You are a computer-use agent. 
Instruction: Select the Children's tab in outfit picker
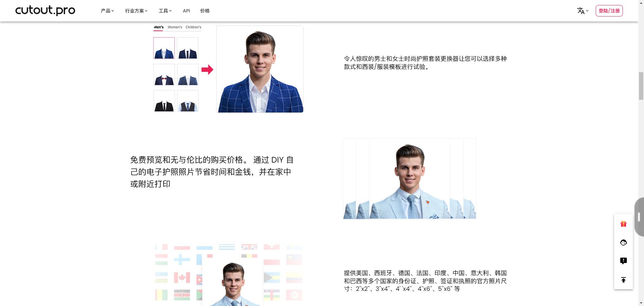[194, 27]
